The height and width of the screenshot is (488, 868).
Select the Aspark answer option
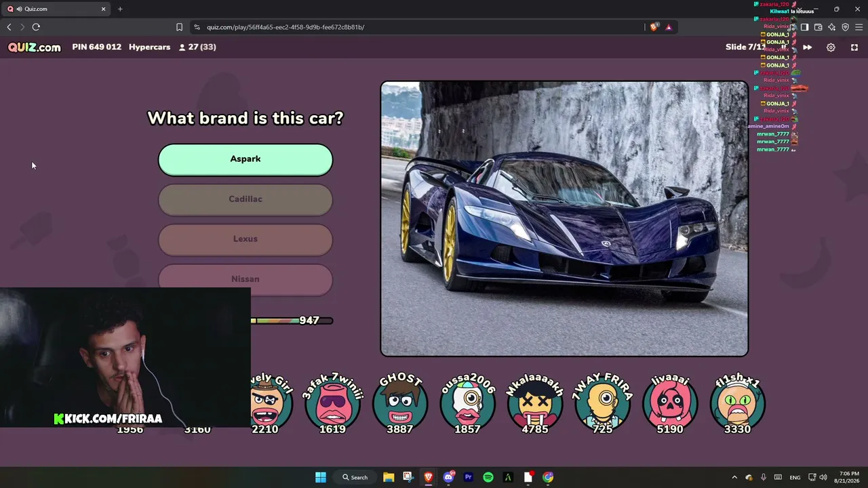coord(245,159)
